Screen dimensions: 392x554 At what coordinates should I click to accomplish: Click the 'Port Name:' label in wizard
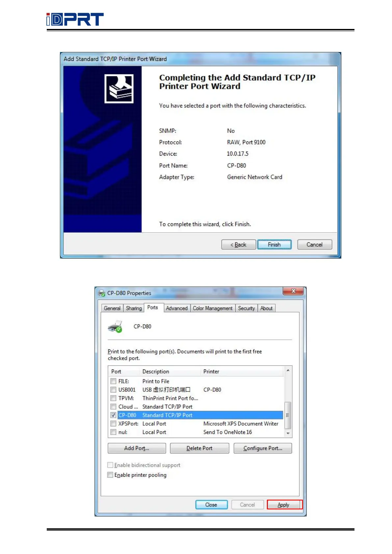tap(173, 165)
